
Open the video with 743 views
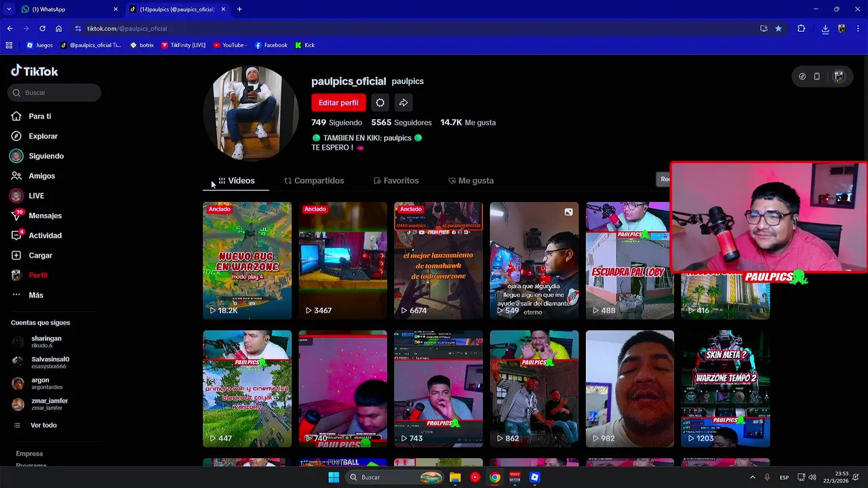[438, 388]
